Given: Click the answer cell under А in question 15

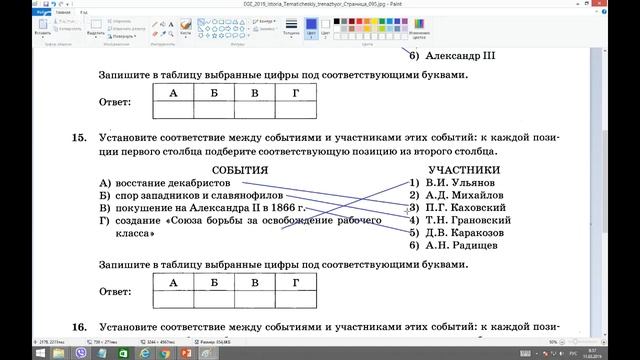Looking at the screenshot, I should click(x=173, y=299).
